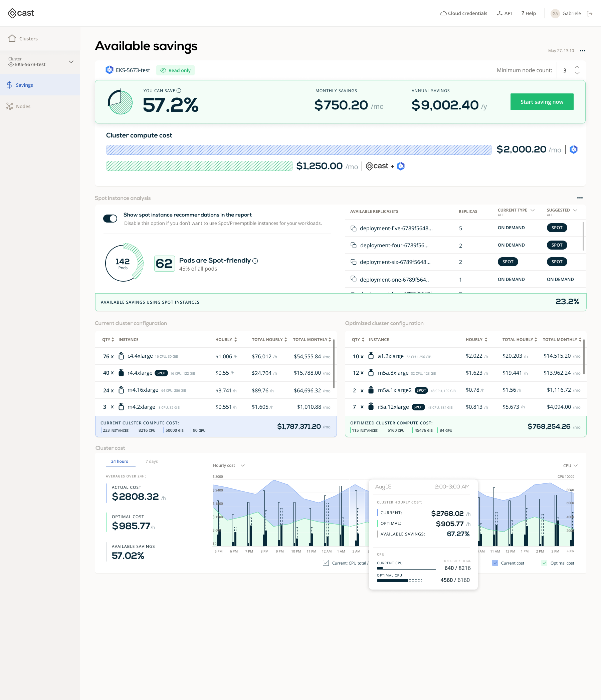
Task: Open Suggested filter dropdown
Action: point(575,210)
